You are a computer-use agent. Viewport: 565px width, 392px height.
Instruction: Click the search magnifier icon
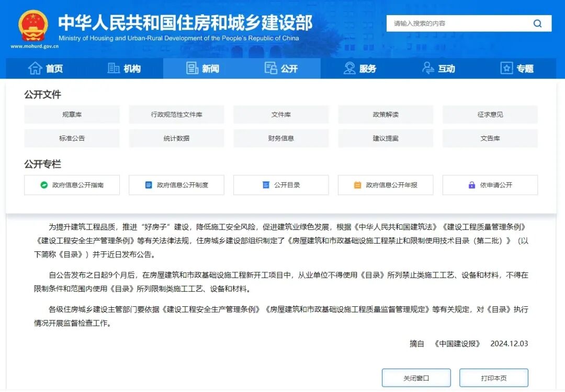pyautogui.click(x=537, y=24)
